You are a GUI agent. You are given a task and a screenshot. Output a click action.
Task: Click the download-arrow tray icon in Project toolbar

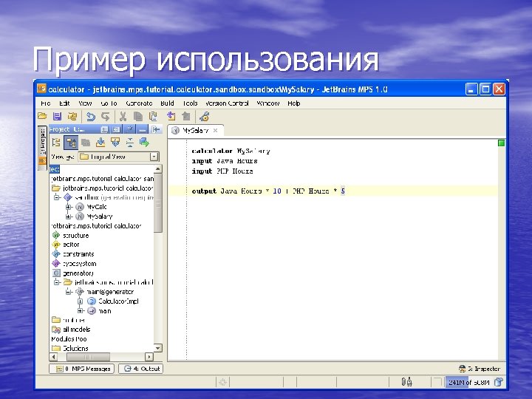point(100,143)
